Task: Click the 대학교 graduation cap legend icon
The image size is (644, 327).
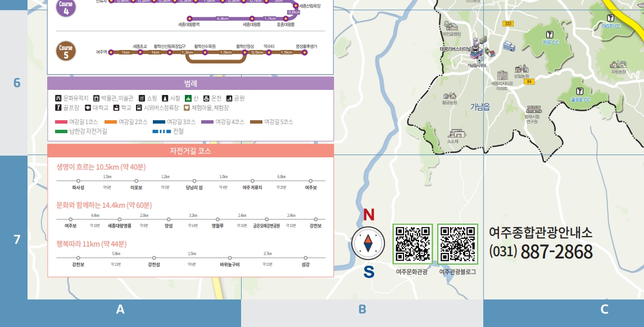Action: [x=88, y=108]
